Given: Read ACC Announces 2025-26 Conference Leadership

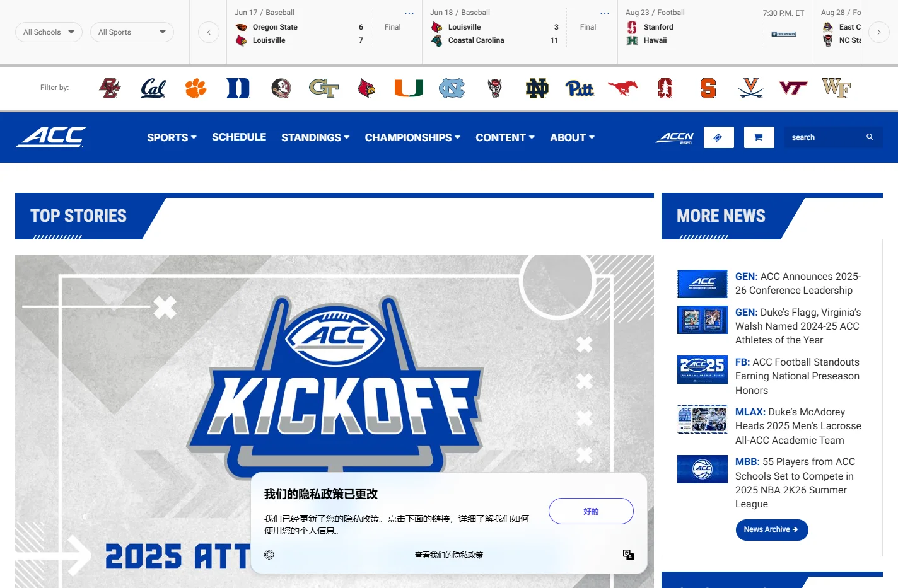Looking at the screenshot, I should point(798,284).
